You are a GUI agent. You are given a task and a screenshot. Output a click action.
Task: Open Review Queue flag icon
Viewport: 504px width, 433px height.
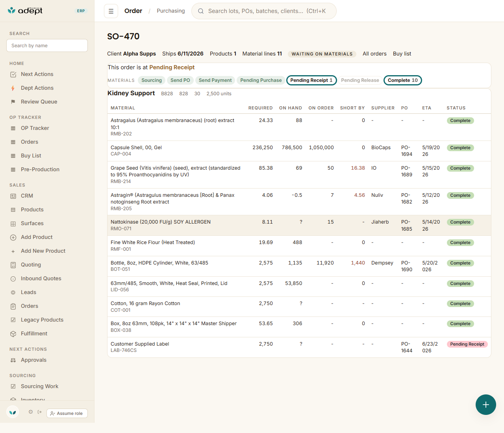click(13, 102)
